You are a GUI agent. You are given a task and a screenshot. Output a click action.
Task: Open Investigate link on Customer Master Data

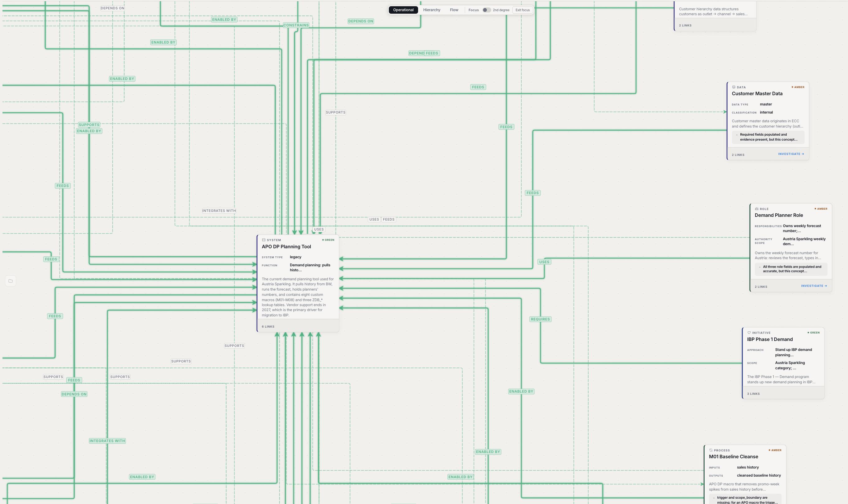point(791,154)
